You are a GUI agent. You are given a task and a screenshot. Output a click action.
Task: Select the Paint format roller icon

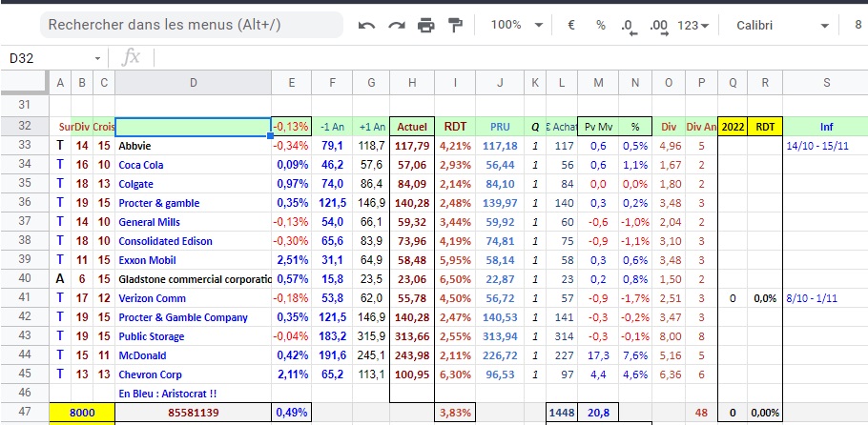(455, 25)
